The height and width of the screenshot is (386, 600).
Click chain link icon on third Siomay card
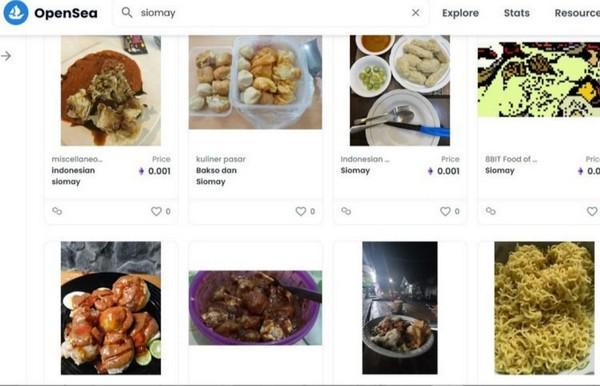346,211
